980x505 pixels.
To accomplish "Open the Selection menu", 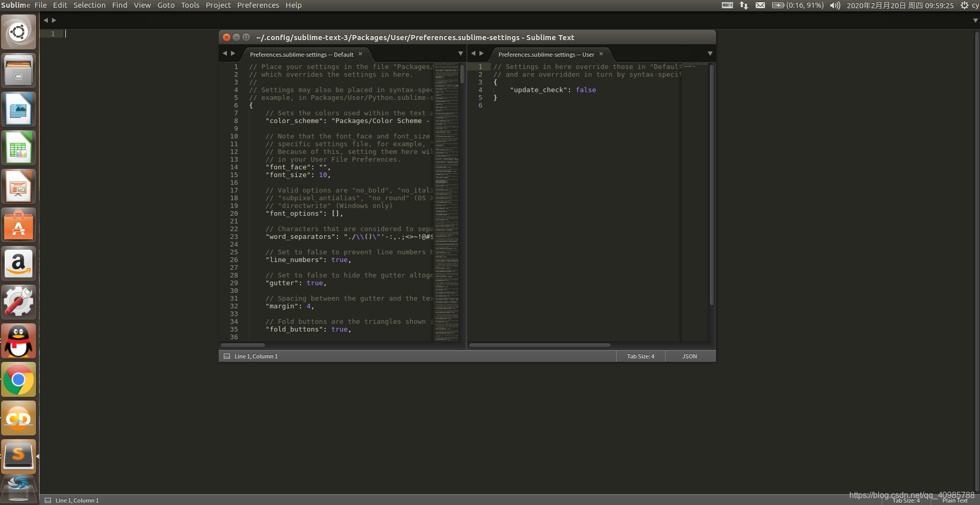I will pos(90,5).
